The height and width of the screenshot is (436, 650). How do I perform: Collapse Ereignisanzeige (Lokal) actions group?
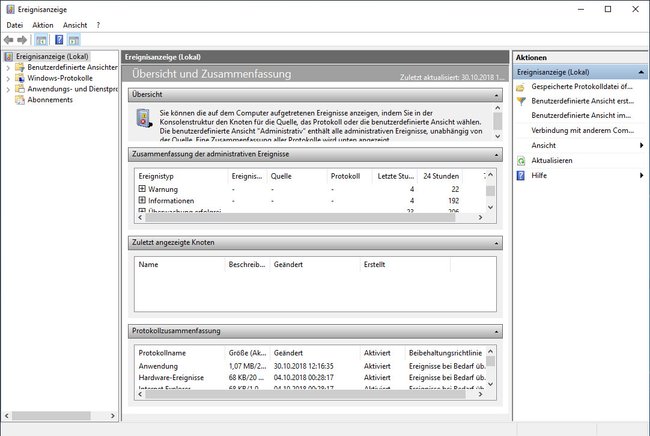pos(641,72)
